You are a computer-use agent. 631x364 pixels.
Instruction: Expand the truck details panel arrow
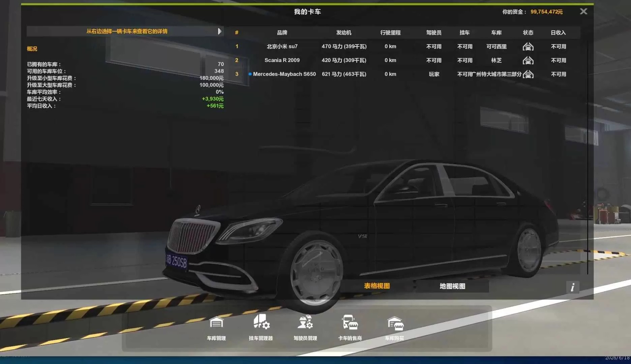click(x=220, y=31)
